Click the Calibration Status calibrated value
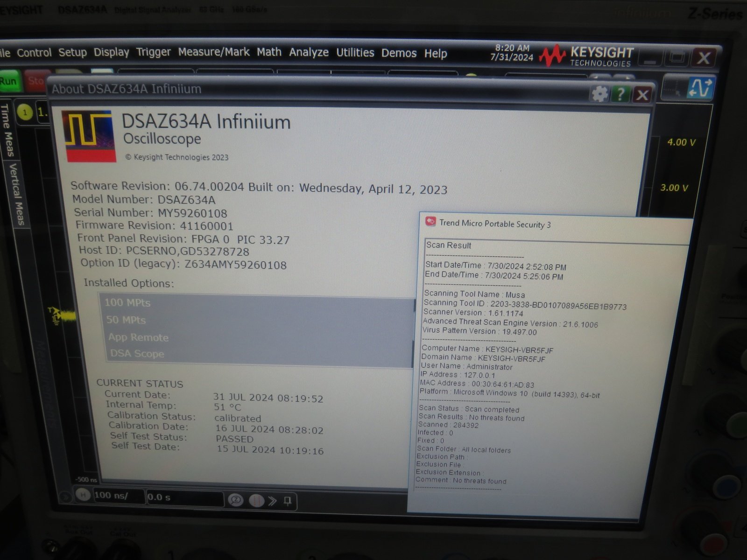 pos(238,418)
